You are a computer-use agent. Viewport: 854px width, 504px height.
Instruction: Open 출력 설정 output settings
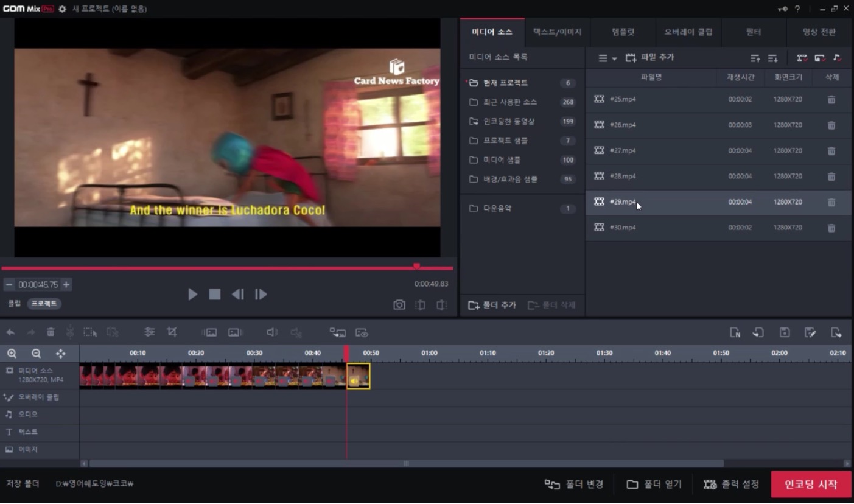coord(731,485)
